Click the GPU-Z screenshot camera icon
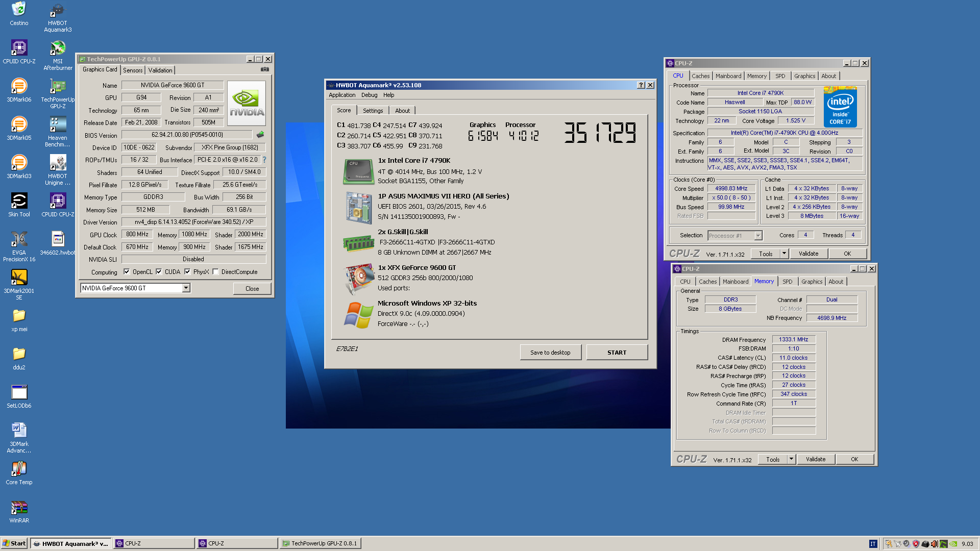The height and width of the screenshot is (551, 980). (x=264, y=69)
